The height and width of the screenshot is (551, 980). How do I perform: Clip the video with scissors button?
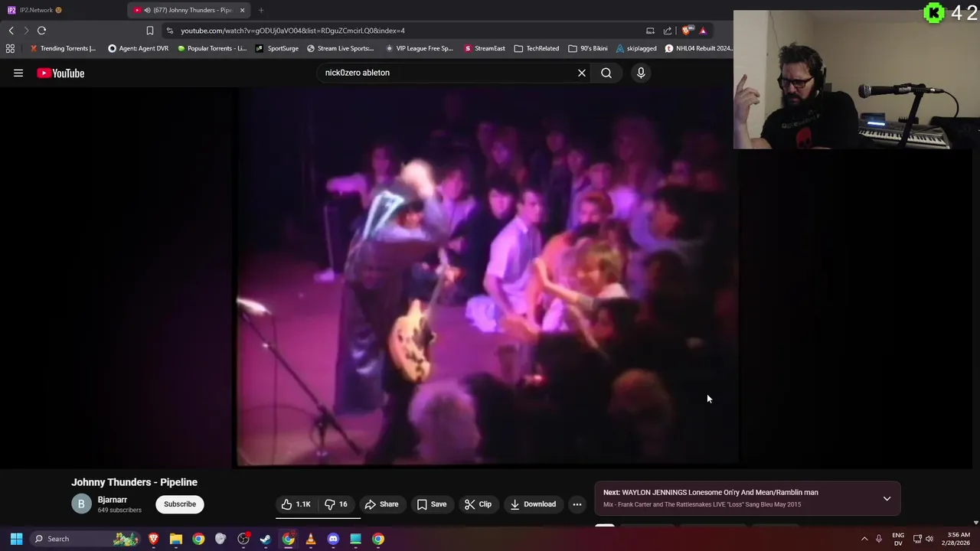(479, 504)
